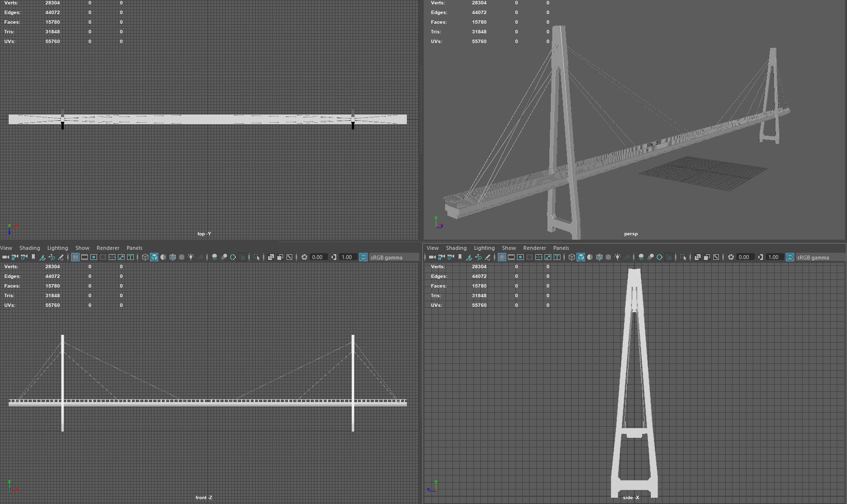Open Show menu in side view panel
The width and height of the screenshot is (847, 504).
[x=509, y=248]
